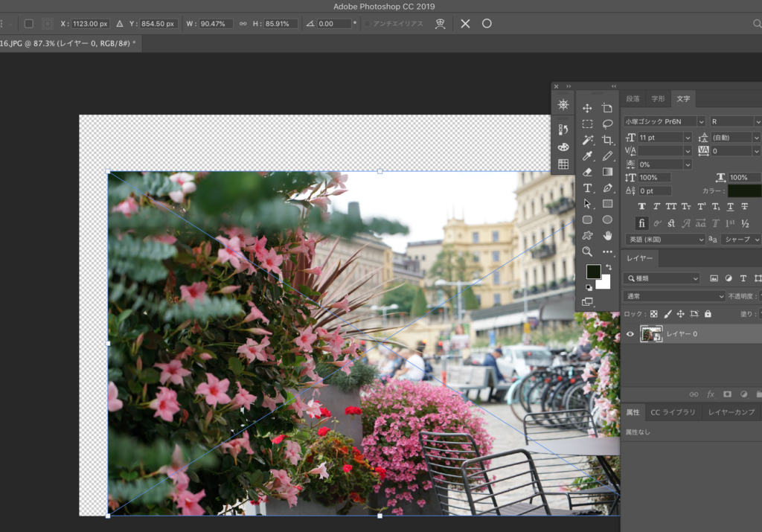This screenshot has width=762, height=532.
Task: Choose the Crop tool
Action: 607,140
